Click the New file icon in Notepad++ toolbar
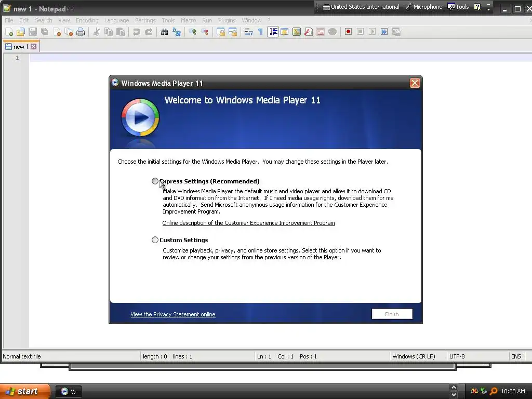 [9, 32]
